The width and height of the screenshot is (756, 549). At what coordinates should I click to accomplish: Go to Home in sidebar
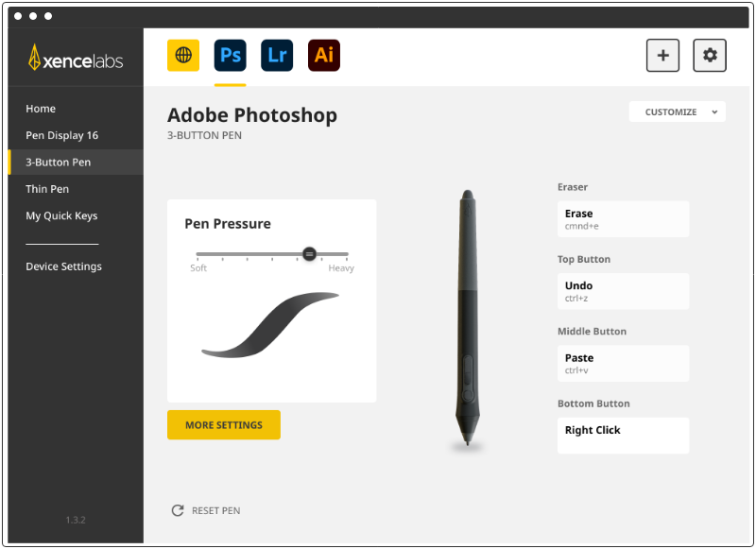[x=41, y=109]
